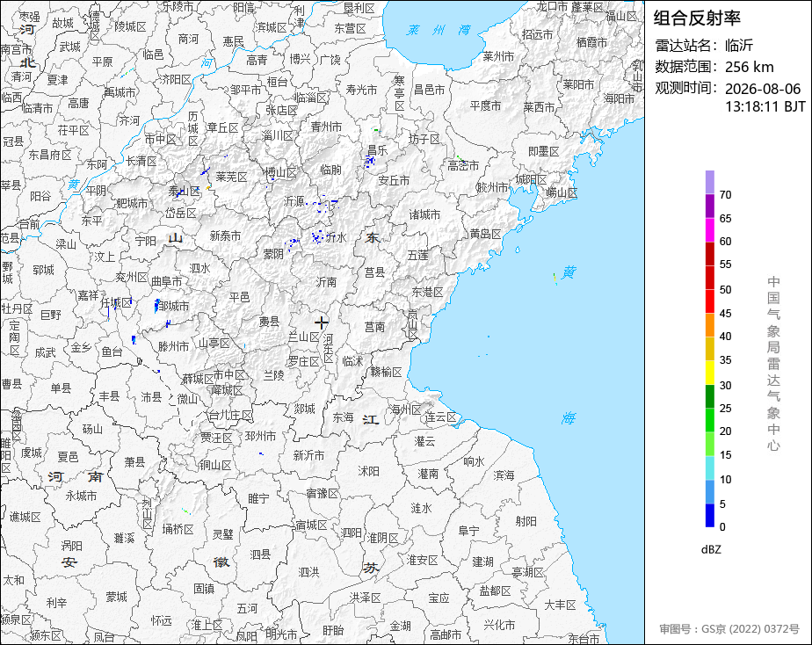Click the 洪泽区 label
The height and width of the screenshot is (645, 812).
click(x=365, y=598)
